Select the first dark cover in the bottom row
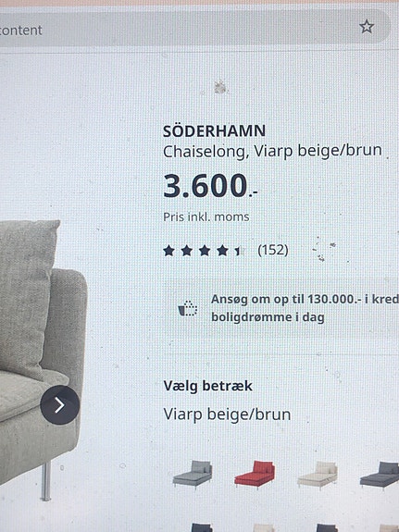 [x=202, y=527]
